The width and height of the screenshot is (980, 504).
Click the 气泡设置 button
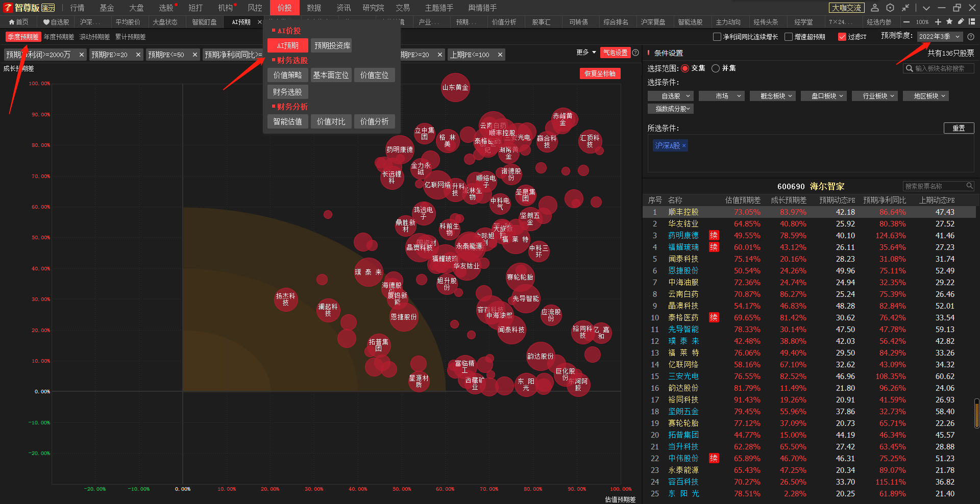616,53
